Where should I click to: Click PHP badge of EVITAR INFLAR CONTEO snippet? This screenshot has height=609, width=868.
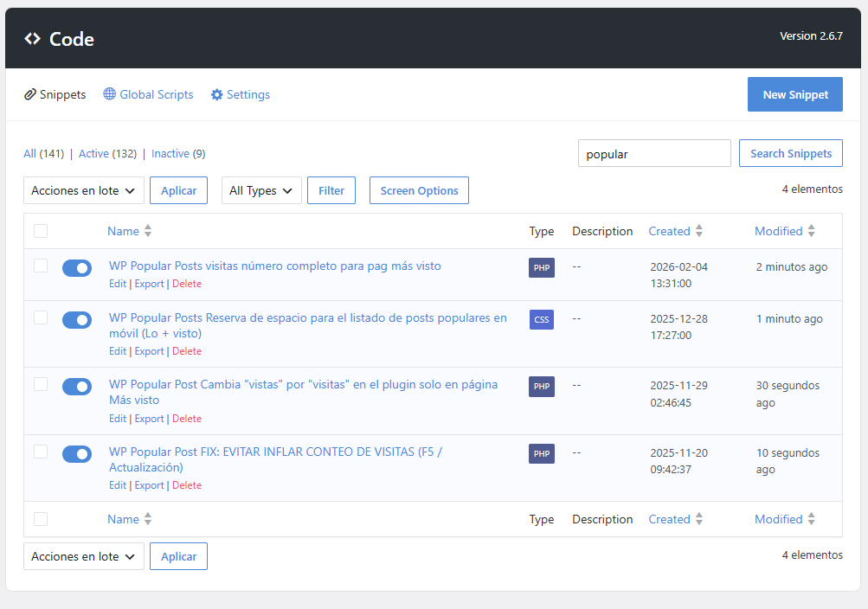(542, 453)
